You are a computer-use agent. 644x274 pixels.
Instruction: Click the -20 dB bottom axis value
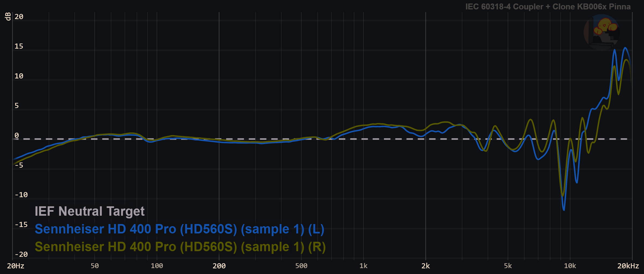(x=21, y=255)
